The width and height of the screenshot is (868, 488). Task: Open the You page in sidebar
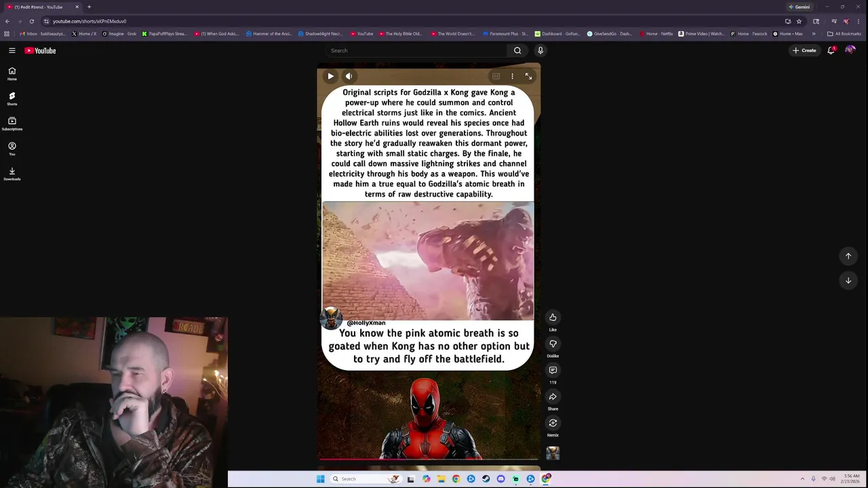point(12,148)
